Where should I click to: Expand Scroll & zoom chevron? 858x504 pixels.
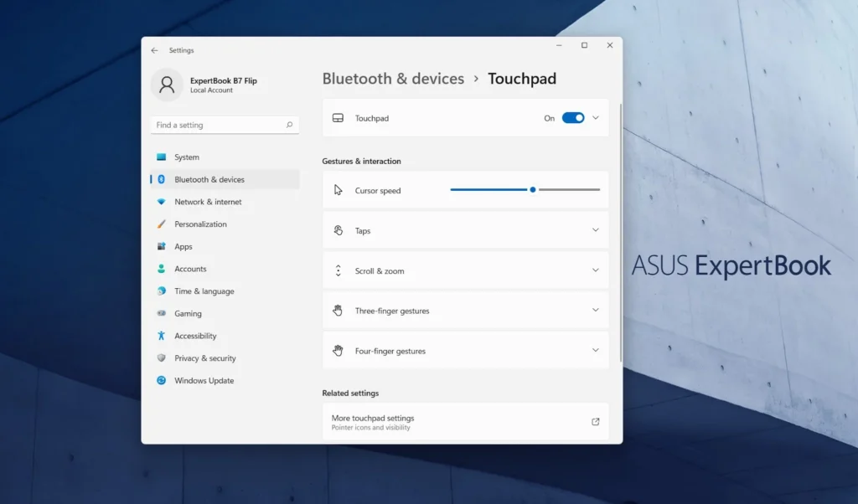point(596,270)
